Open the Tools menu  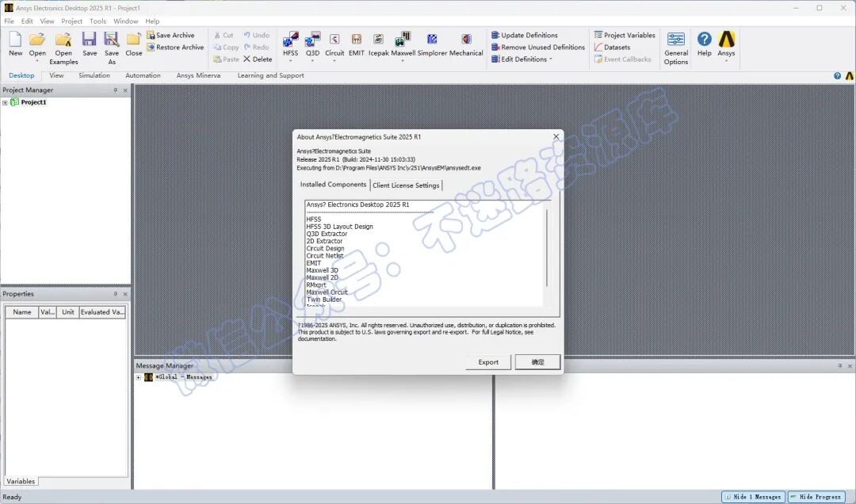(x=97, y=21)
